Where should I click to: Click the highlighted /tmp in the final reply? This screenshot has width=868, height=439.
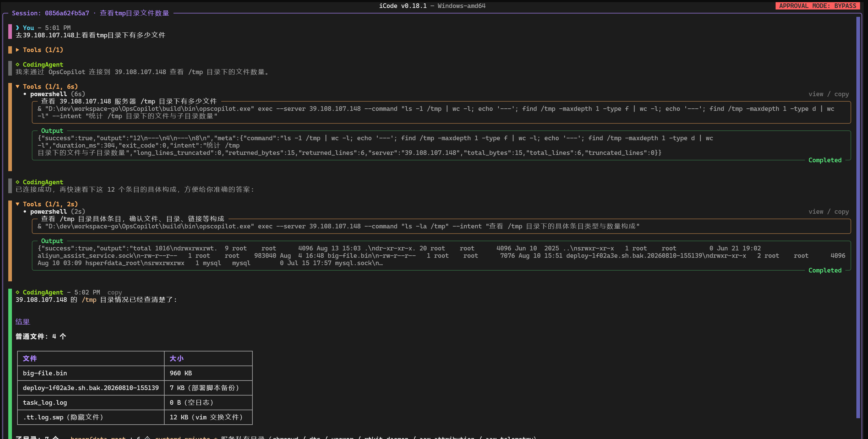tap(89, 300)
